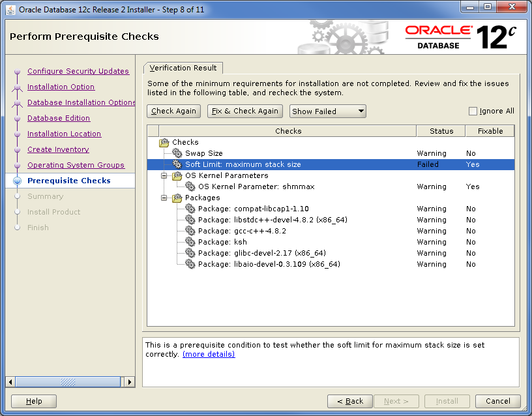Click gear icon beside gcc-c++-4.8.2 package
This screenshot has width=532, height=416.
[x=190, y=231]
